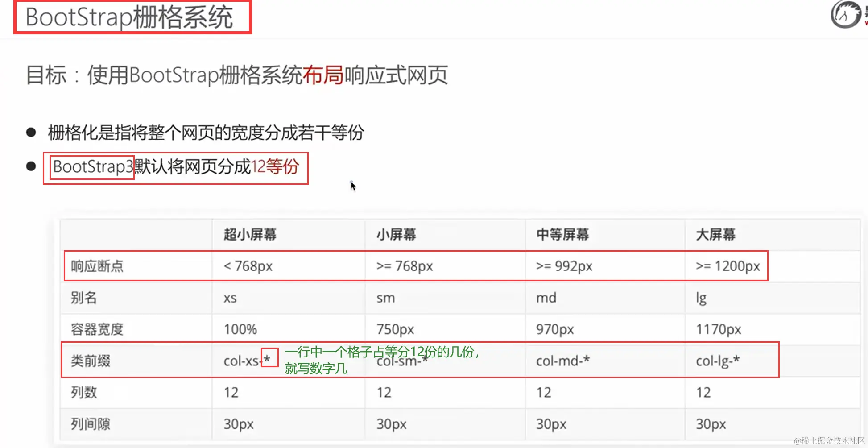Viewport: 868px width, 448px height.
Task: Click the '容器宽度' row label
Action: pyautogui.click(x=97, y=329)
